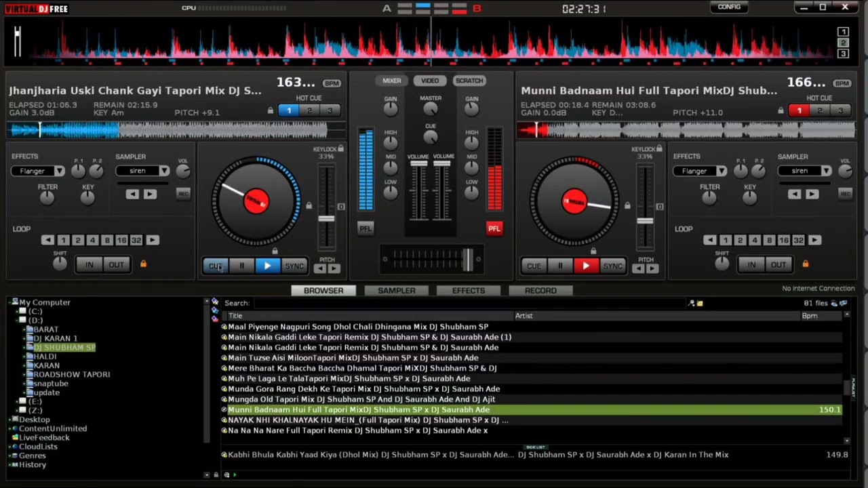Click the left deck pitch slider handle
Screen dimensions: 868x488
coord(326,219)
